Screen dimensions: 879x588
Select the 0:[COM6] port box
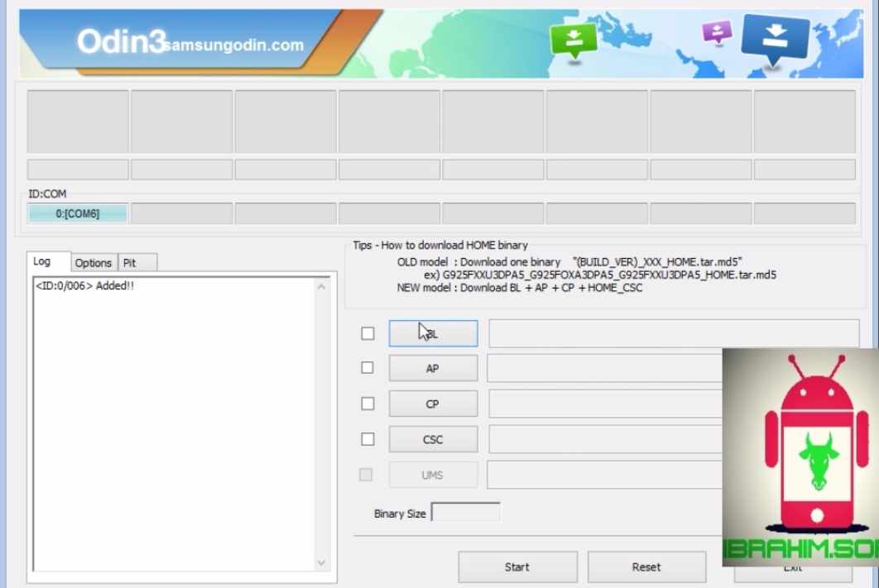pos(77,213)
